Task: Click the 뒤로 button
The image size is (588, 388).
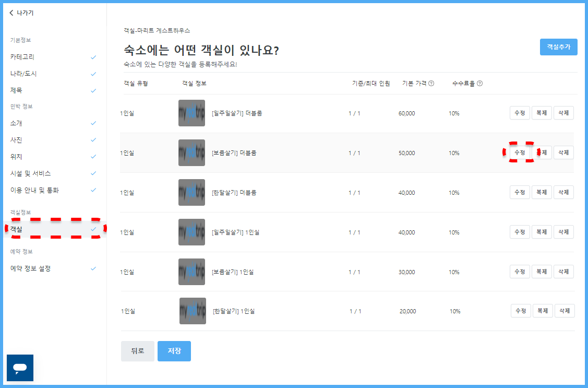Action: coord(137,351)
